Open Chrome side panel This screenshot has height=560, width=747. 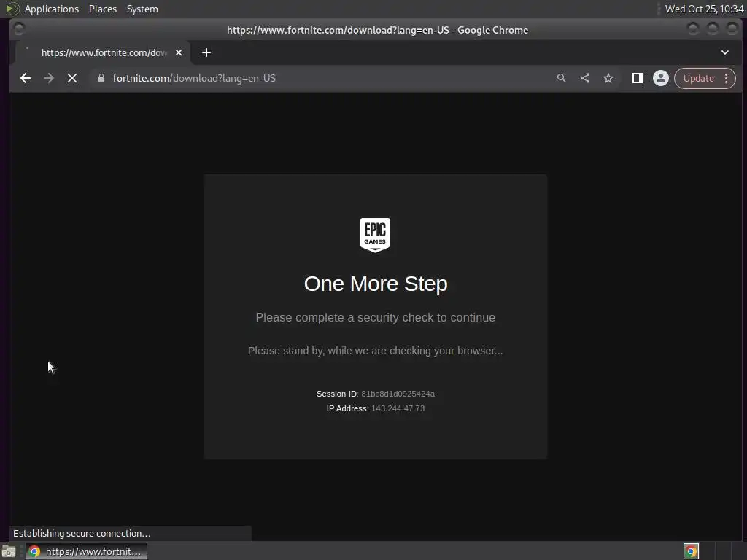click(638, 78)
